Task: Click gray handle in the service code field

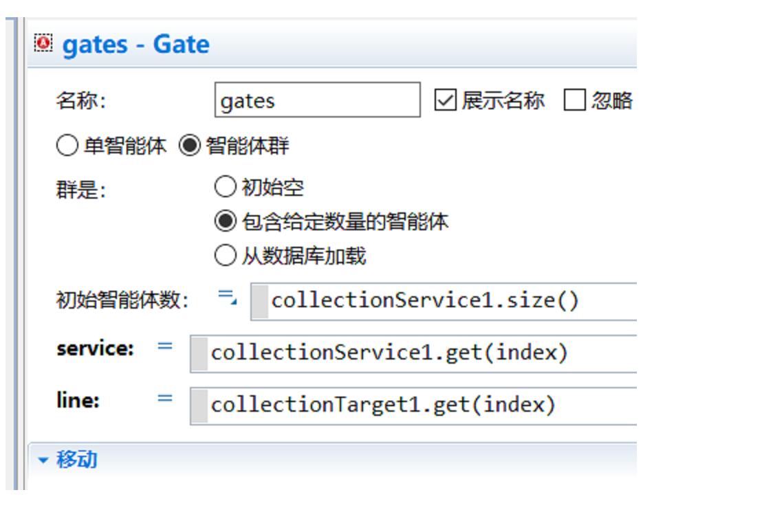Action: click(x=199, y=354)
